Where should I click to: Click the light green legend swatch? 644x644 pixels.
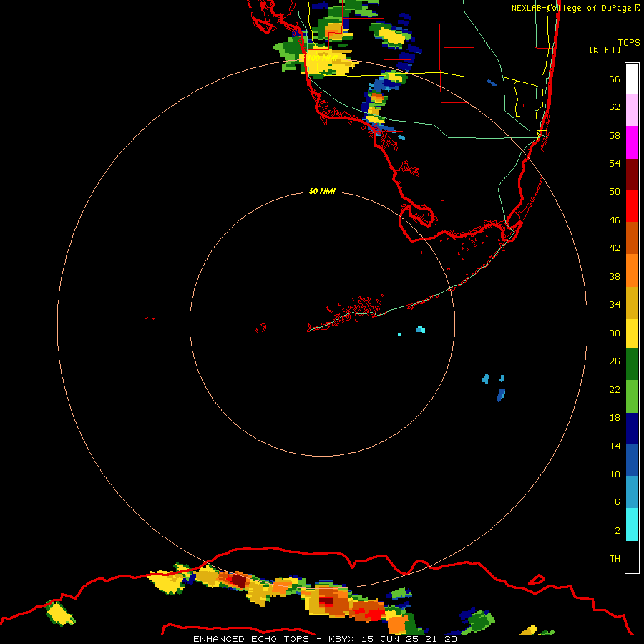pos(632,396)
